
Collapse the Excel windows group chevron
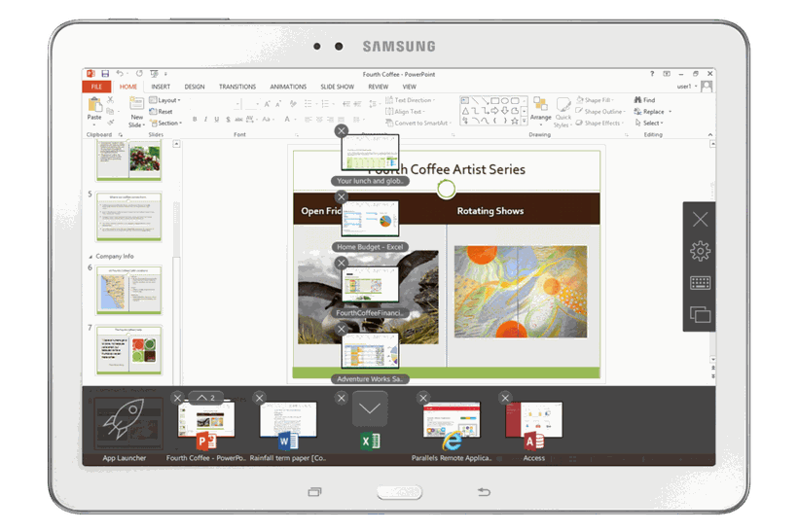tap(370, 408)
